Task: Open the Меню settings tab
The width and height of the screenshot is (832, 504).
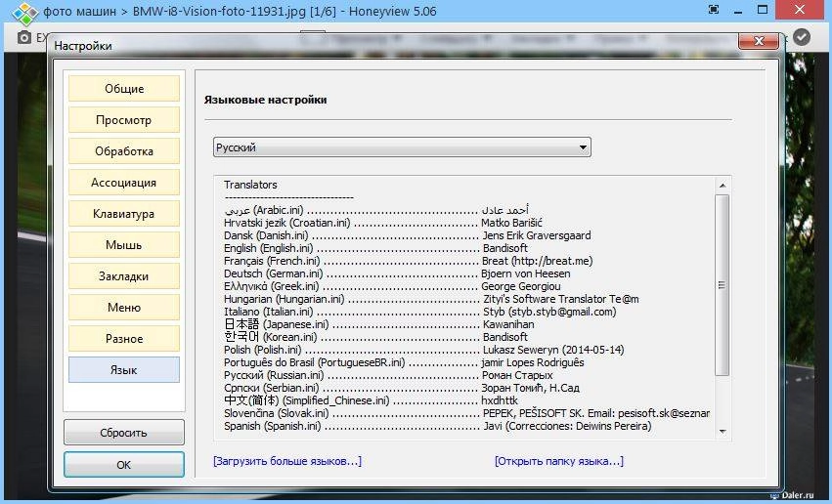Action: tap(124, 308)
